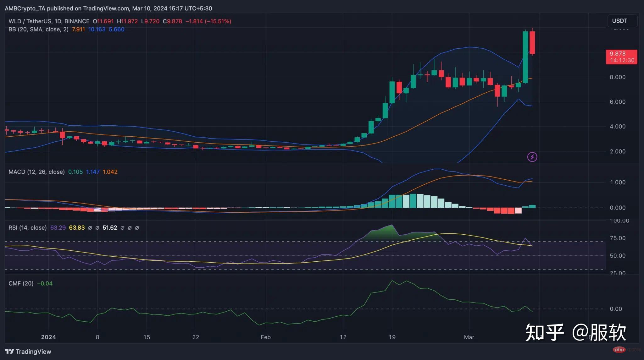Click the BB (20, SMA, close, 2) indicator legend
The image size is (644, 360).
point(38,29)
